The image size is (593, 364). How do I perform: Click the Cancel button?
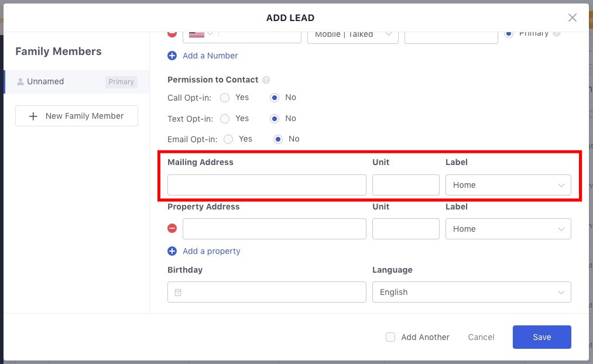[481, 337]
